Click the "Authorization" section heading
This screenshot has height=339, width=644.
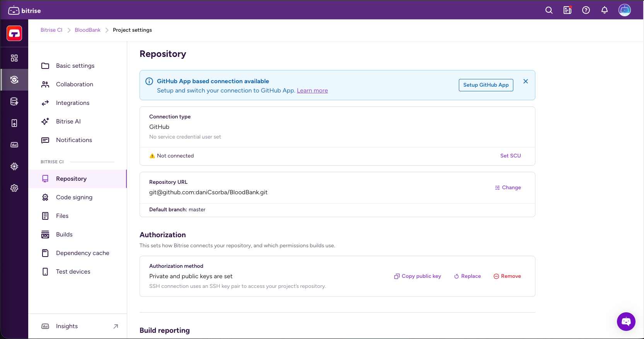[x=163, y=235]
